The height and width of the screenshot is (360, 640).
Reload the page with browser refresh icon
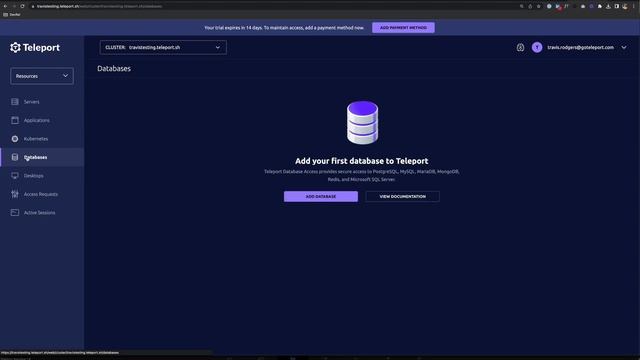(x=22, y=6)
